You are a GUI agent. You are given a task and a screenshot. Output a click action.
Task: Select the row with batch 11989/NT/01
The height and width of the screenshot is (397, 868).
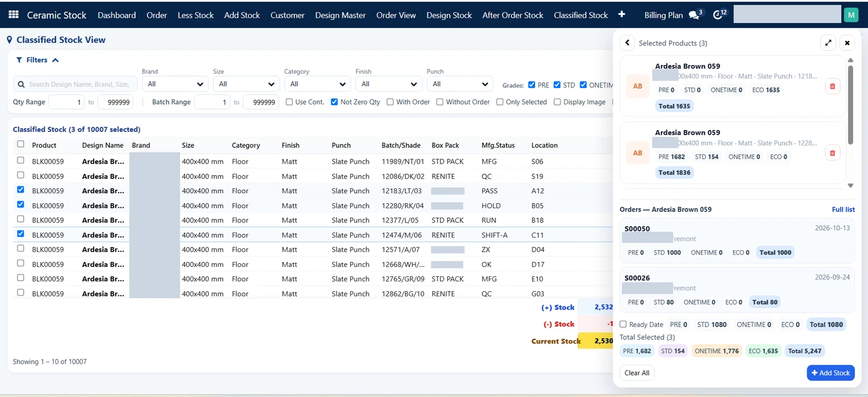click(20, 160)
